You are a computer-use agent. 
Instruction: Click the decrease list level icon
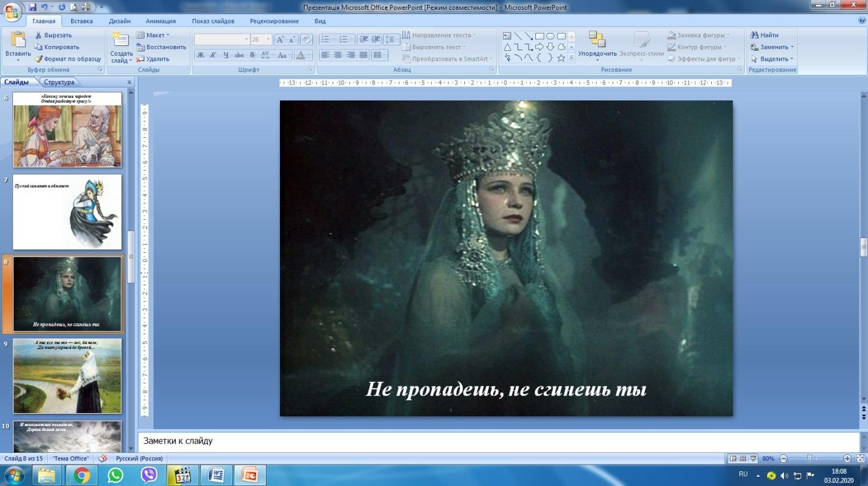(364, 39)
